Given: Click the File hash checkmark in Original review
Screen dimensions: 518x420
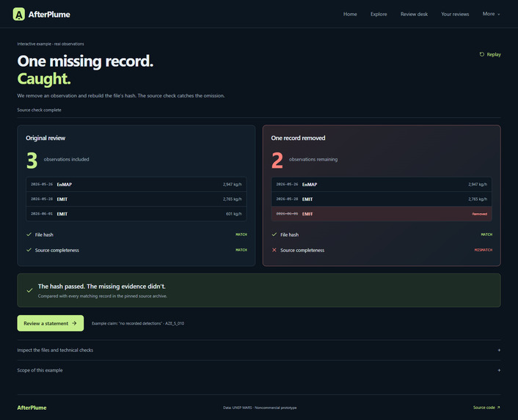Looking at the screenshot, I should click(29, 235).
